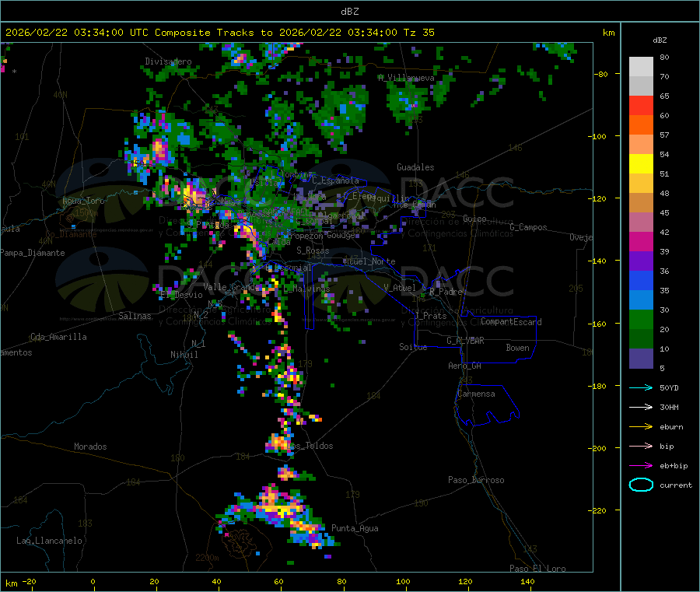The image size is (700, 592).
Task: Click the 'S_Rosas' map label
Action: point(313,251)
